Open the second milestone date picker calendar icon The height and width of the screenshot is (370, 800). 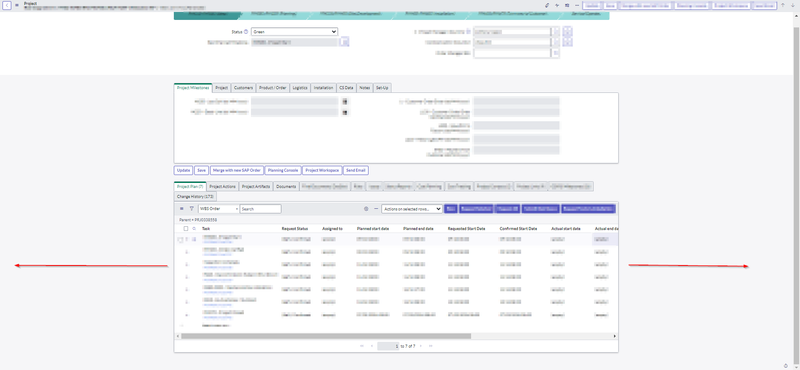tap(345, 112)
